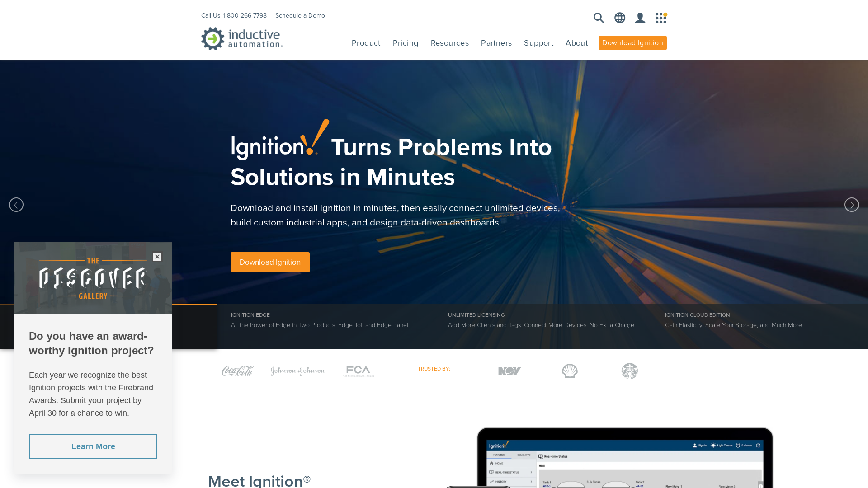The width and height of the screenshot is (868, 488).
Task: Open the Product navigation menu
Action: (366, 42)
